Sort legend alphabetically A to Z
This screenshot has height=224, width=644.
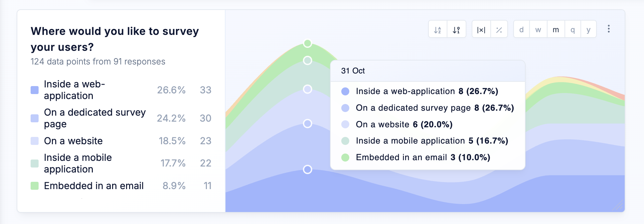pyautogui.click(x=438, y=30)
